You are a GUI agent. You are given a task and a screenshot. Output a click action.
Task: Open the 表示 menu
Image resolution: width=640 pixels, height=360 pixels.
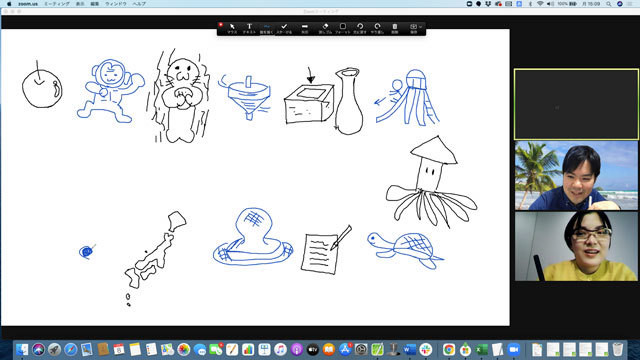[80, 4]
